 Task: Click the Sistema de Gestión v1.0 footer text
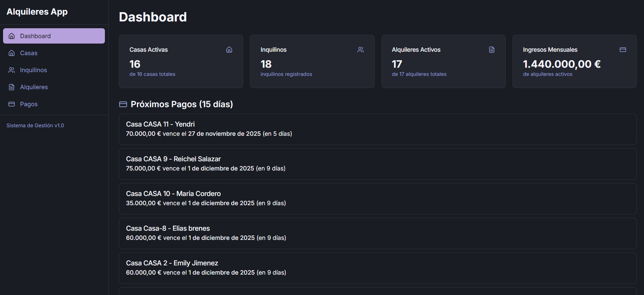pyautogui.click(x=35, y=126)
